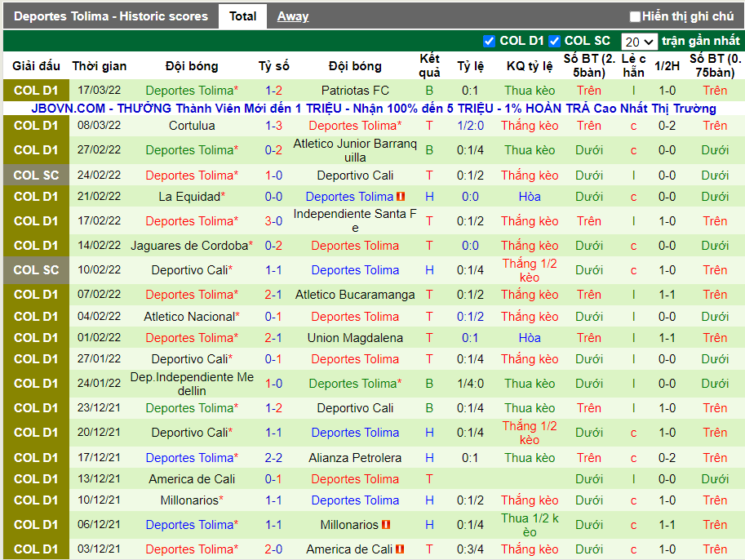
Task: Open Union Magdalena team link
Action: click(x=355, y=338)
